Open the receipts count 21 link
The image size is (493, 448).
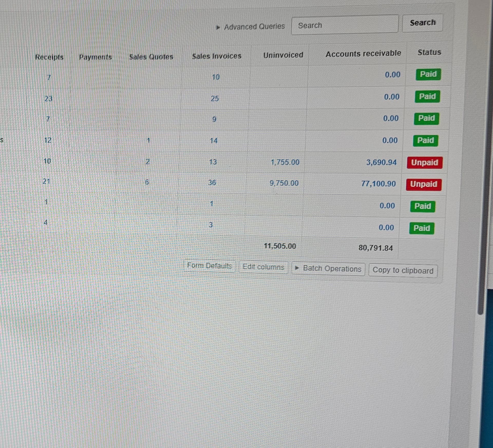tap(46, 181)
